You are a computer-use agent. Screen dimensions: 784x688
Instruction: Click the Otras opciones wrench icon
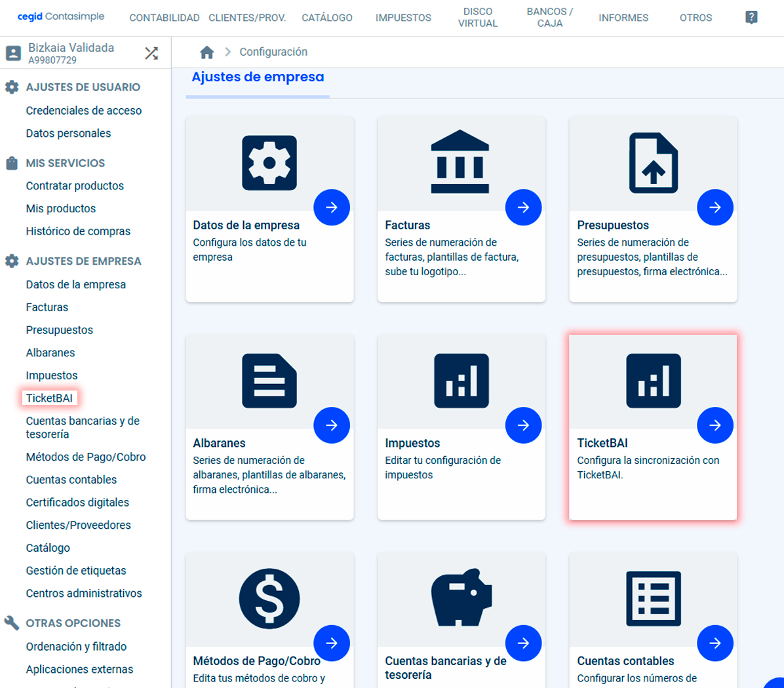(12, 622)
